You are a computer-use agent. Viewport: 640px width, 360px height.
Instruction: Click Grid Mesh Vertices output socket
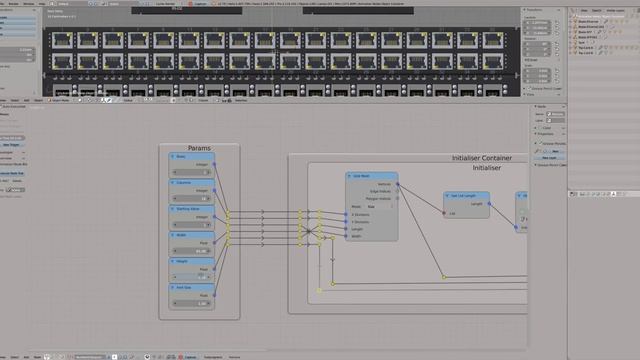[398, 184]
